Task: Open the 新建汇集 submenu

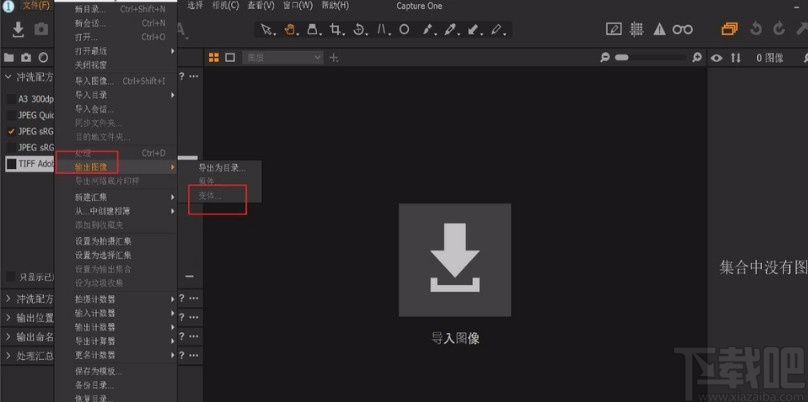Action: pos(116,197)
